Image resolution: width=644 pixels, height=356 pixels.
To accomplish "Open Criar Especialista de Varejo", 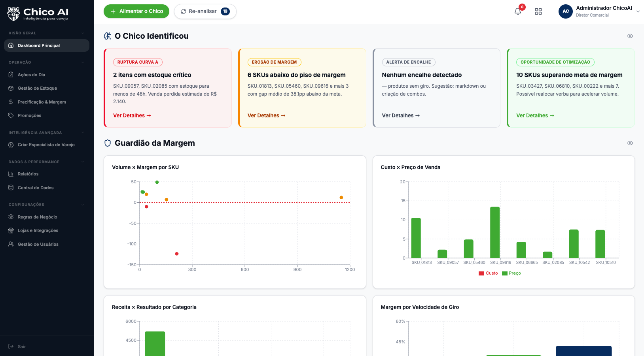I will (x=47, y=145).
